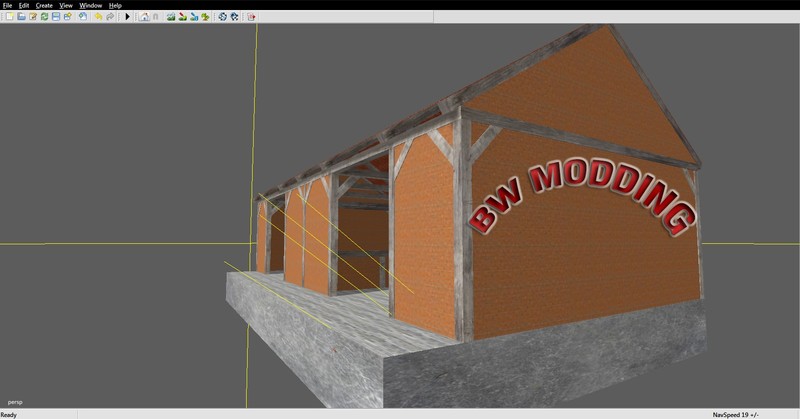The height and width of the screenshot is (419, 800).
Task: Select the foliage paint tree icon
Action: click(x=205, y=17)
